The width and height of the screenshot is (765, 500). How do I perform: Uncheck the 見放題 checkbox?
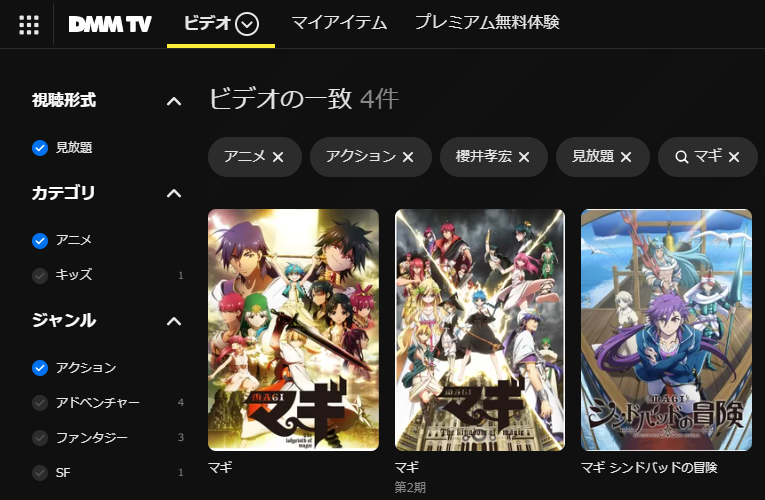(x=40, y=148)
